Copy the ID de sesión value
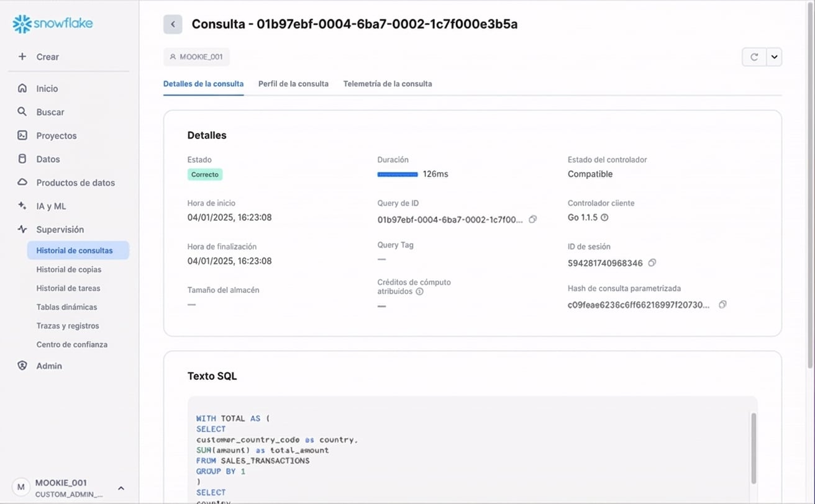Screen dimensions: 815x504 [x=652, y=263]
